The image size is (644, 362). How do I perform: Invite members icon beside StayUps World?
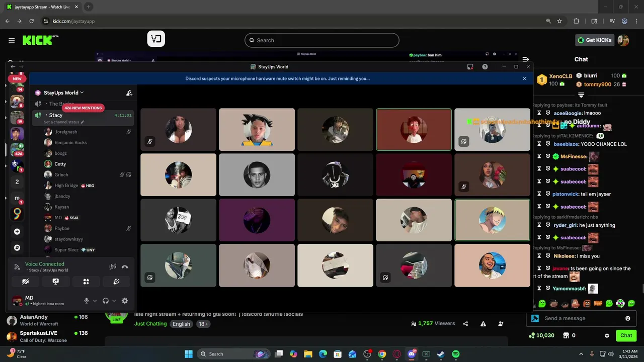[129, 93]
